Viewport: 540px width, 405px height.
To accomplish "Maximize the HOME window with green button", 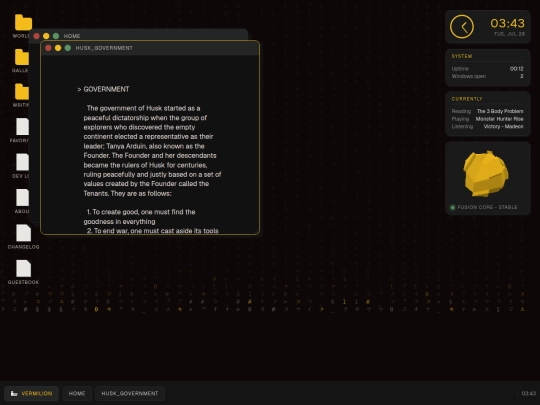I will (x=56, y=36).
